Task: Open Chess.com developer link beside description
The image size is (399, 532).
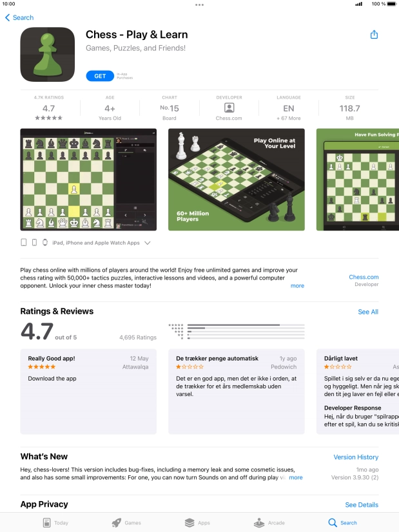Action: [x=364, y=277]
